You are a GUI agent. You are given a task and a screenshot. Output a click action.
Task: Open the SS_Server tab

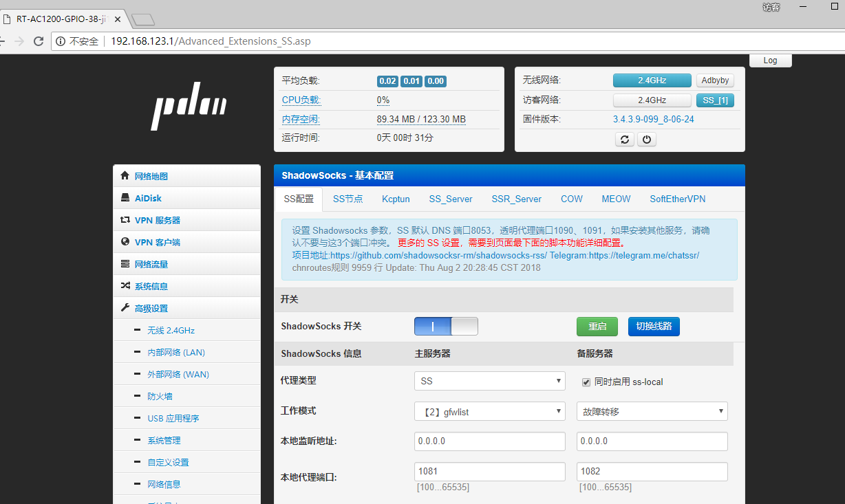[451, 199]
